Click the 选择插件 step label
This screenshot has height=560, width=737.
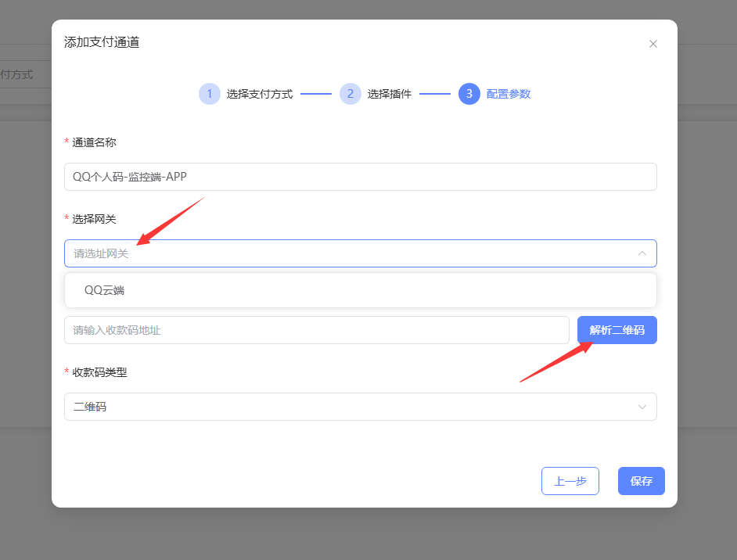389,94
